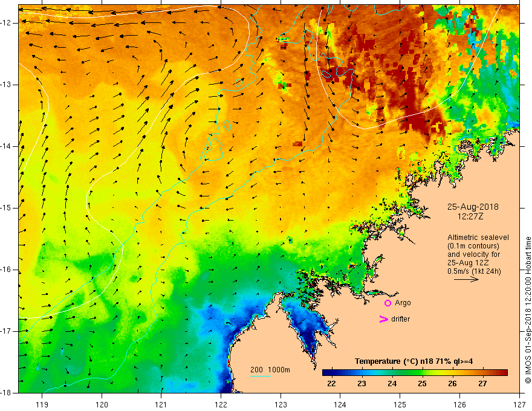This screenshot has width=532, height=411.
Task: Click the dark red end of temperature color bar
Action: tap(504, 373)
